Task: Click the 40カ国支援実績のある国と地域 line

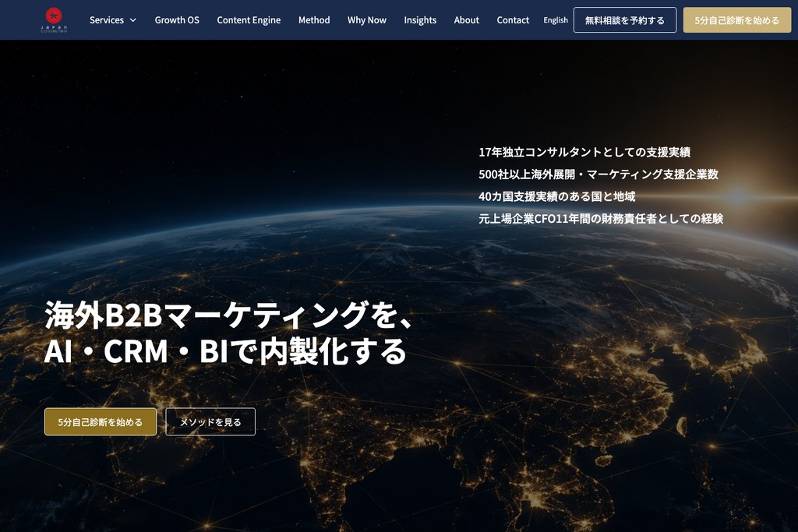Action: point(556,196)
